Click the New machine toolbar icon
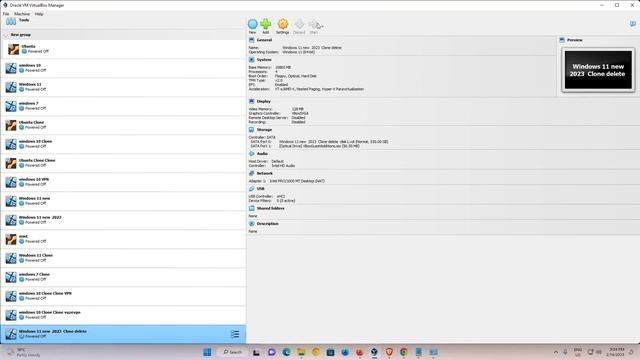 coord(253,24)
